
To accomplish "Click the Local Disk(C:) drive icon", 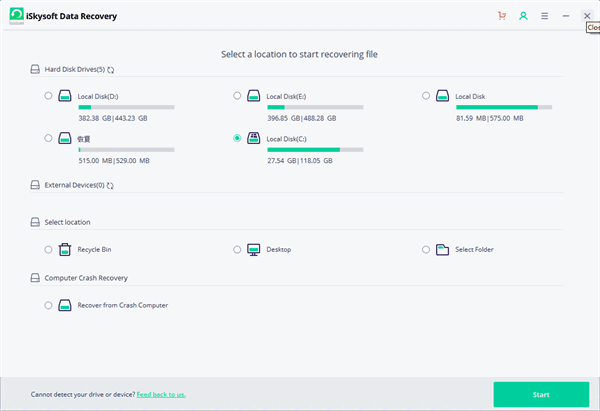I will click(x=254, y=139).
